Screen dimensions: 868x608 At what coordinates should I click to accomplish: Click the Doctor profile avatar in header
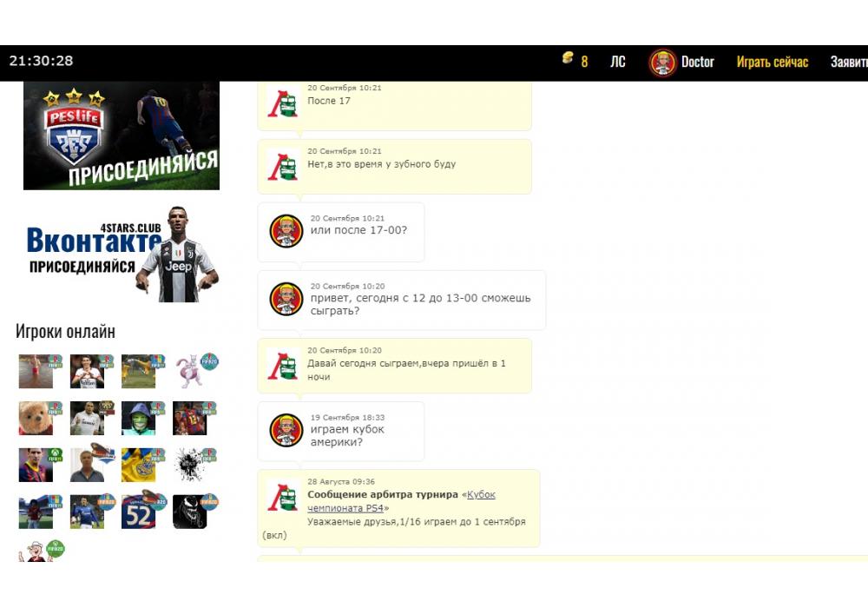[662, 62]
